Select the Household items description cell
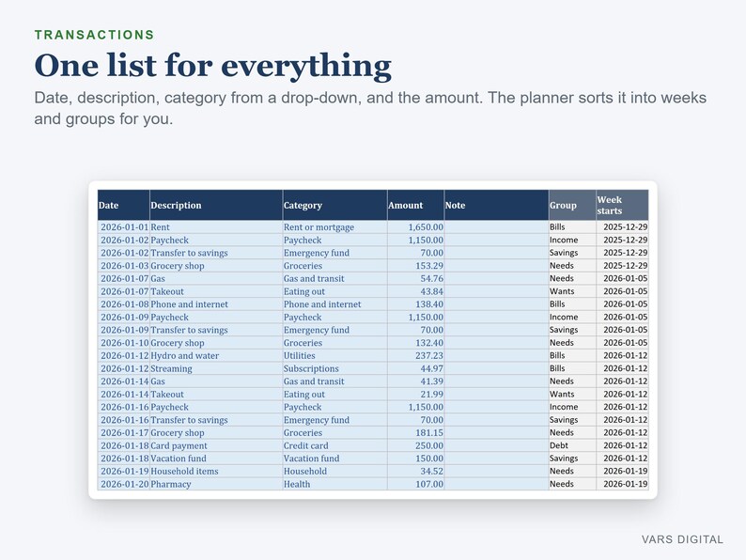 coord(216,471)
